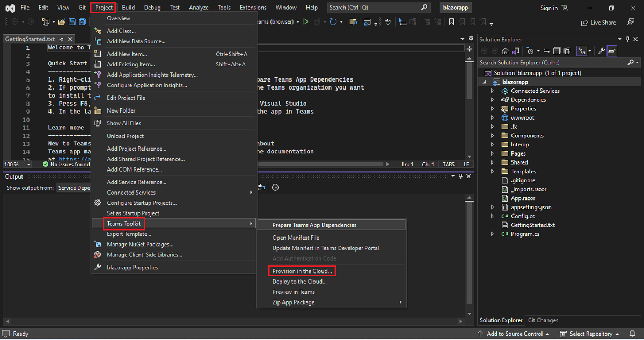Screen dimensions: 644x340
Task: Open Solution Explorer properties wrench icon
Action: (x=602, y=51)
